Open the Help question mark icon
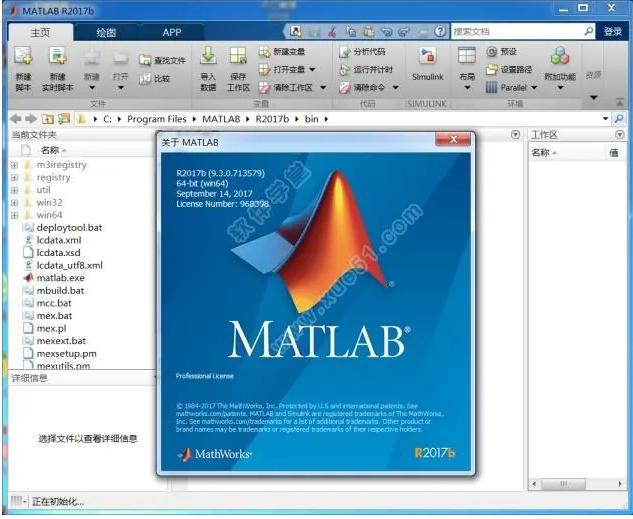 pos(440,31)
